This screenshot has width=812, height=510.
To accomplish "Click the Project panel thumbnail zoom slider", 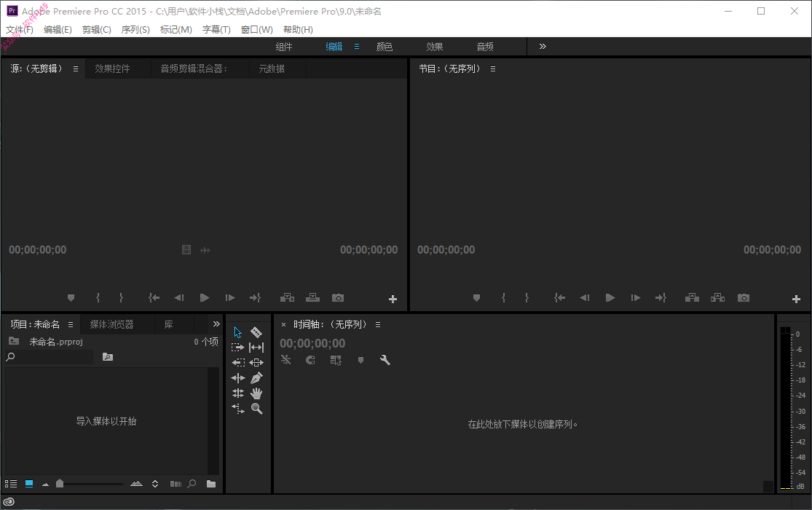I will [89, 484].
